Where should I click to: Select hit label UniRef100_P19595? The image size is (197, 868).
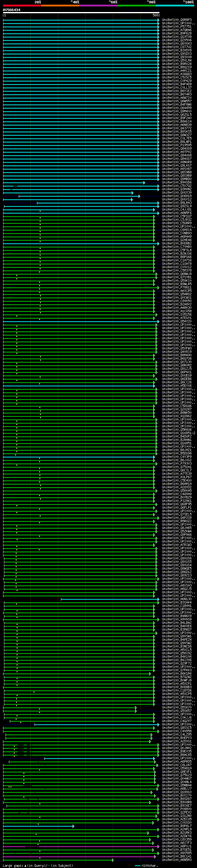[x=177, y=145]
